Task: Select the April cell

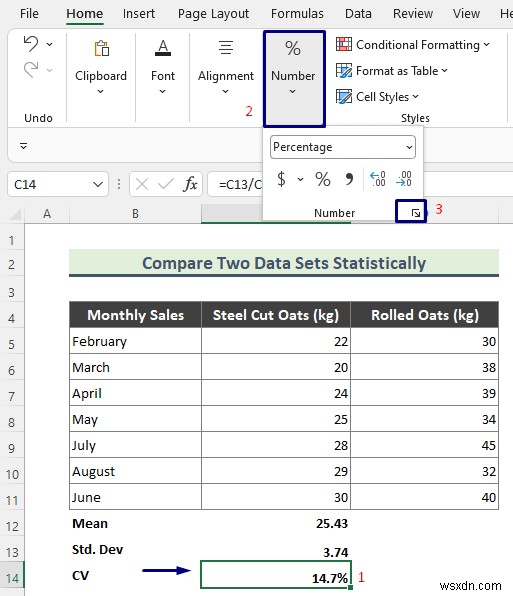Action: pos(135,393)
